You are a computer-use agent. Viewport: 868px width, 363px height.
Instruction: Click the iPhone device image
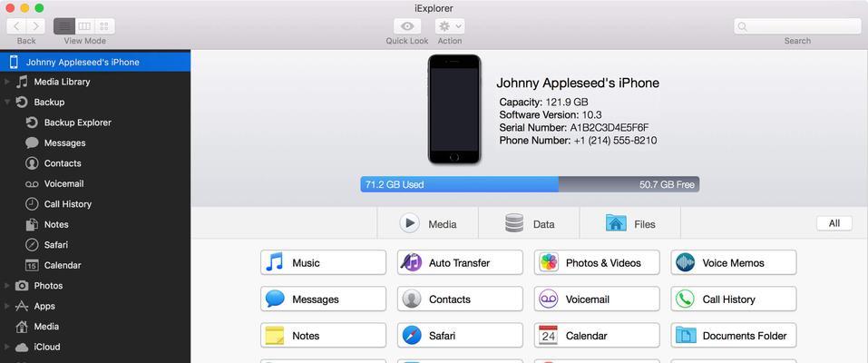(454, 109)
